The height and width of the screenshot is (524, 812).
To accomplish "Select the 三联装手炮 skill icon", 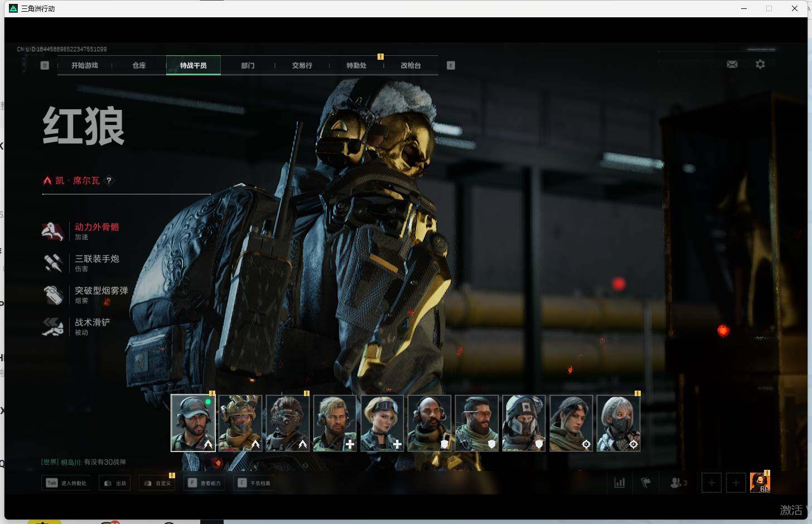I will click(x=53, y=263).
